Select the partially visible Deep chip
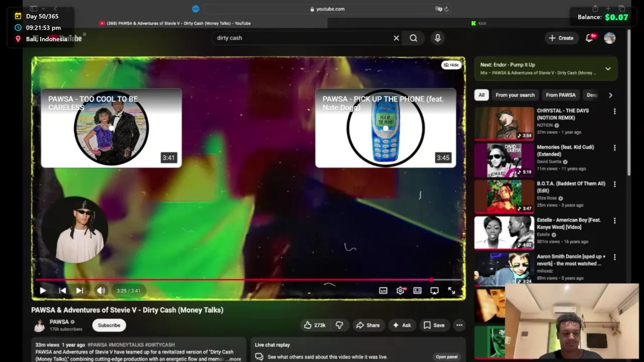The width and height of the screenshot is (644, 362). (592, 95)
